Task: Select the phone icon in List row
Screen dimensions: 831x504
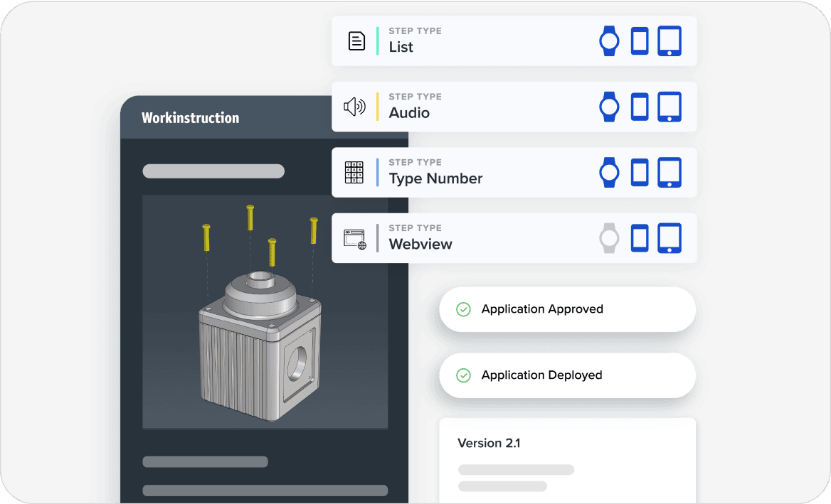Action: coord(640,41)
